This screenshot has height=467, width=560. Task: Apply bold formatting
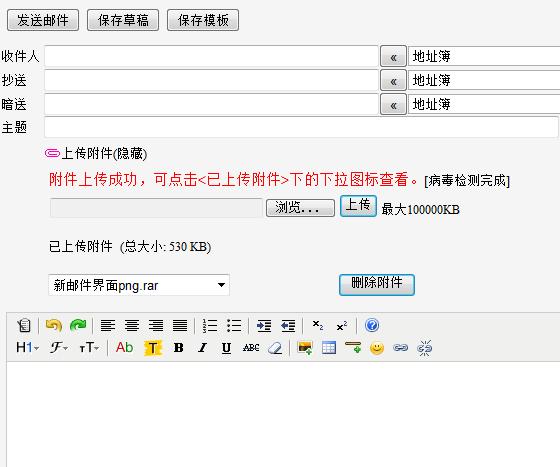click(179, 348)
